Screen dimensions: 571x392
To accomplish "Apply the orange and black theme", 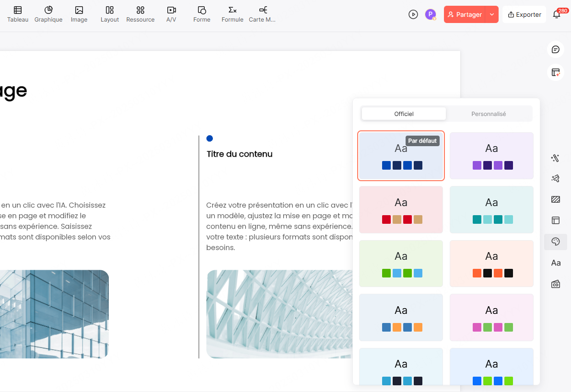I will click(491, 263).
